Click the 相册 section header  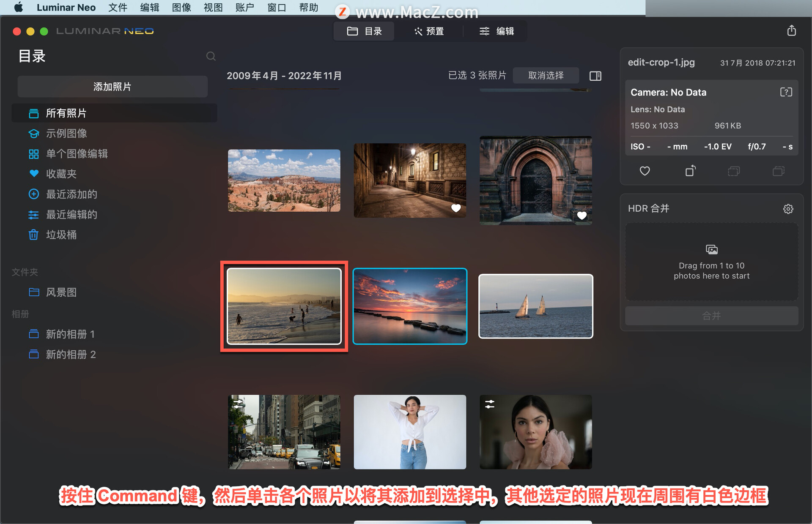[x=20, y=314]
